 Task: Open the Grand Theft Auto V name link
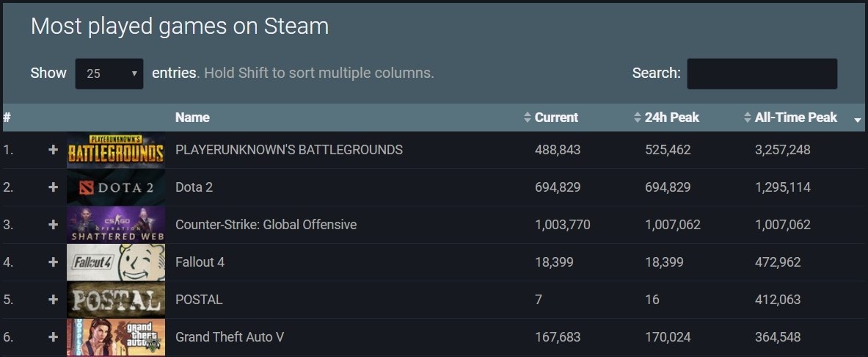pyautogui.click(x=230, y=337)
